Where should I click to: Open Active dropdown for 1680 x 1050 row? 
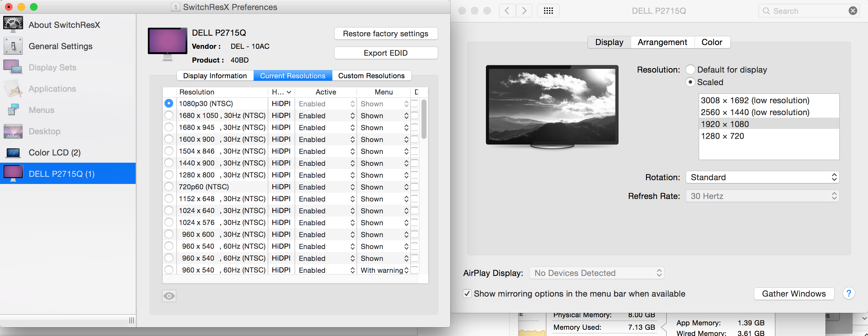326,115
